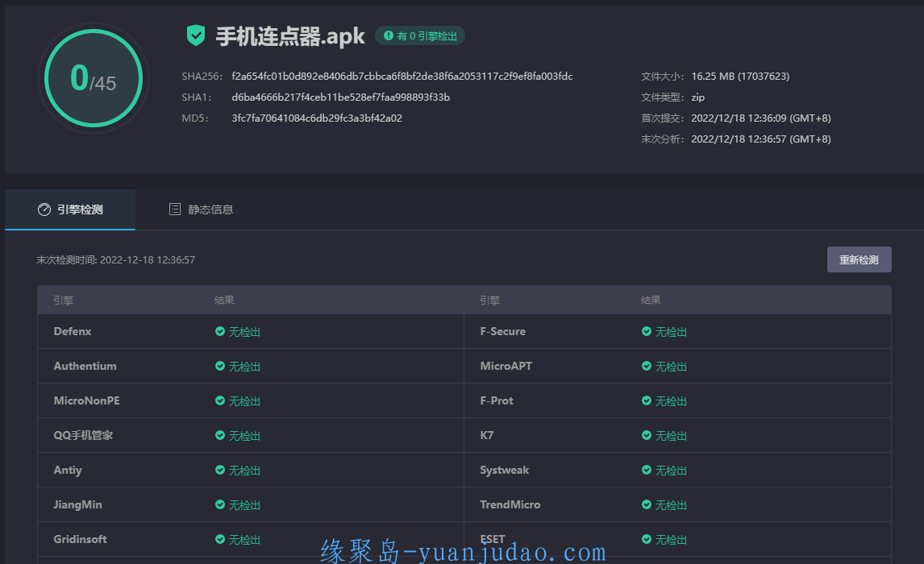Click the green check icon in K7 row
This screenshot has width=924, height=564.
click(x=647, y=436)
